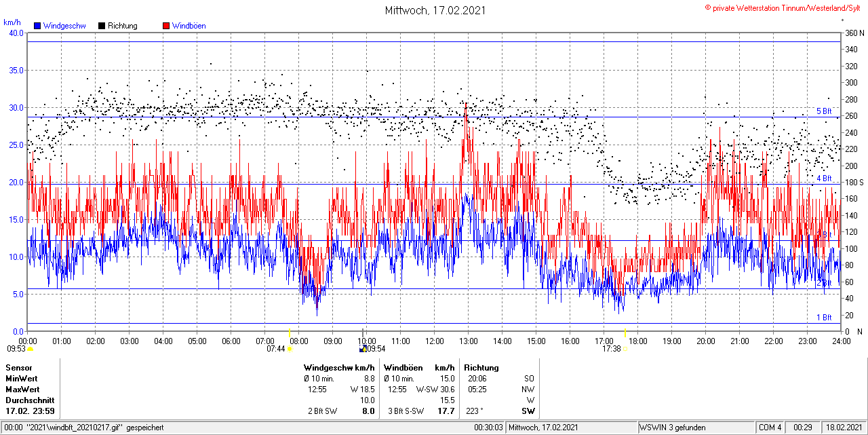The height and width of the screenshot is (435, 868).
Task: Click the current wind speed '8.0'
Action: (x=368, y=411)
